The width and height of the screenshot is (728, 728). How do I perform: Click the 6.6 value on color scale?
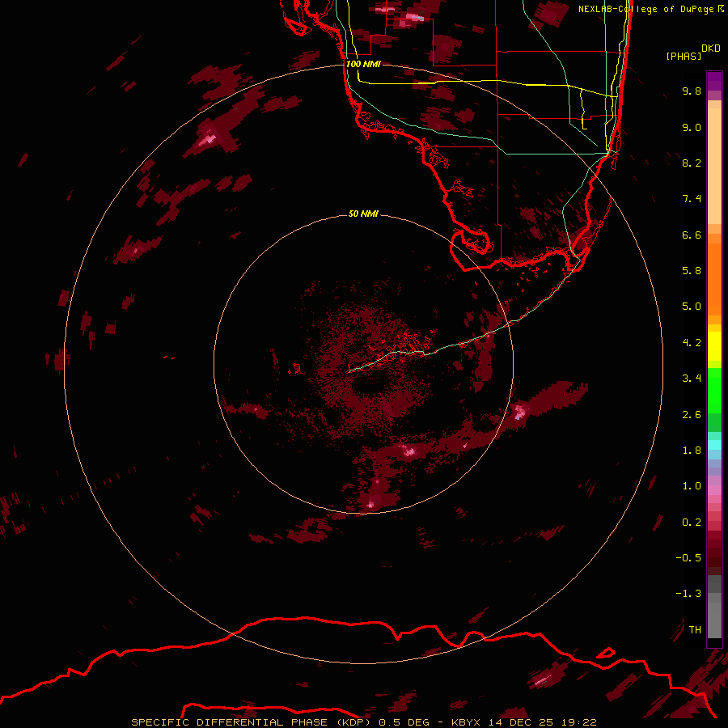tap(692, 235)
